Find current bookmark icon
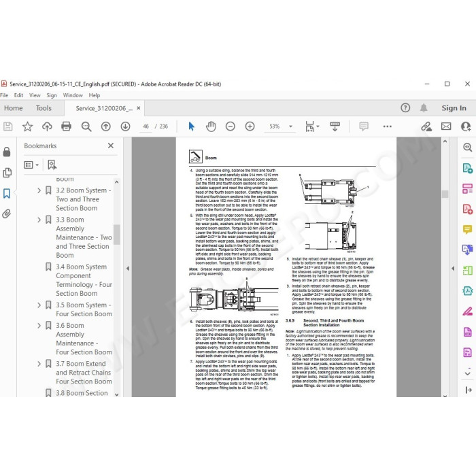 [52, 165]
